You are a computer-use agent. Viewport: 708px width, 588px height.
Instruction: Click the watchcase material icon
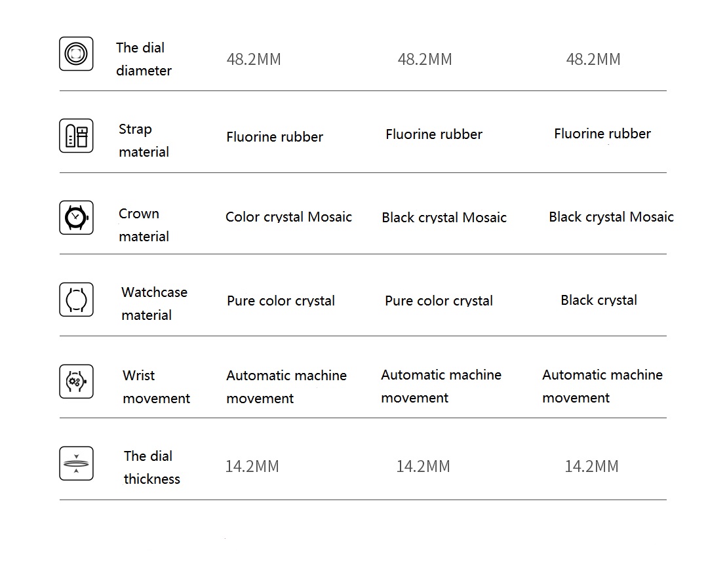click(x=76, y=300)
